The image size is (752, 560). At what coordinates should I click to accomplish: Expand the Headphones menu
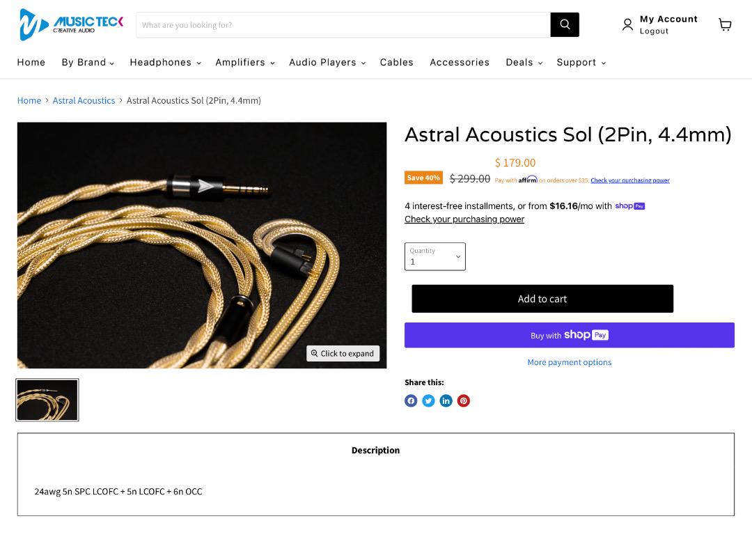click(x=165, y=63)
